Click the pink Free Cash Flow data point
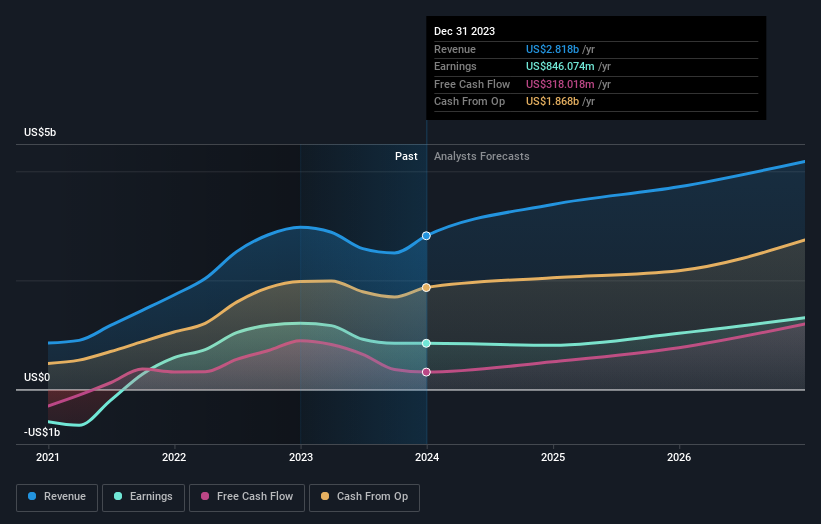The height and width of the screenshot is (524, 821). point(426,372)
